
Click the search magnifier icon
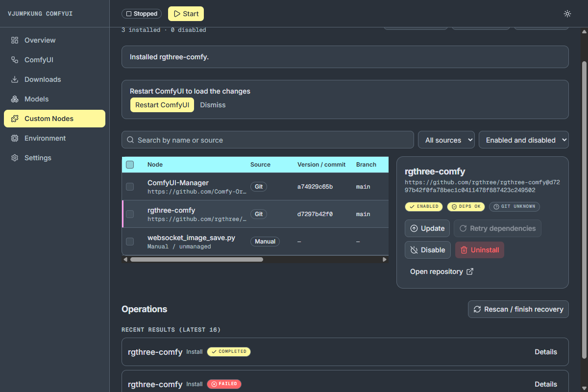(130, 140)
